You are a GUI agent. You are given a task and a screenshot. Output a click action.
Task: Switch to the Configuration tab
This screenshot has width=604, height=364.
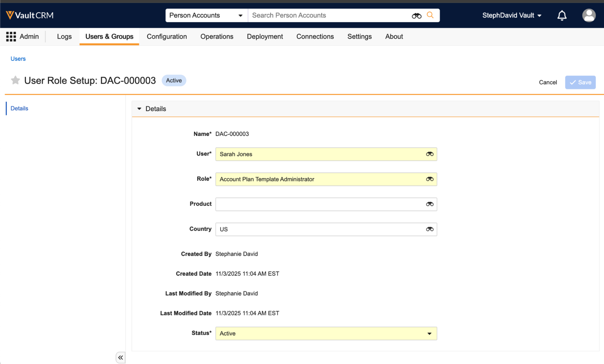(x=166, y=37)
